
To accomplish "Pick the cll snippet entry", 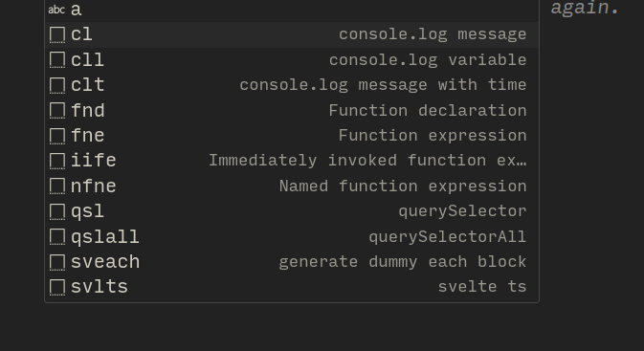I will coord(292,60).
